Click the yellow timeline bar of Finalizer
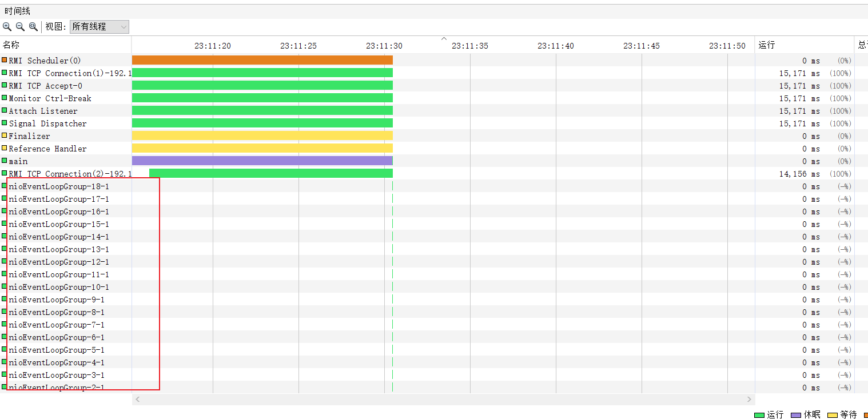 pyautogui.click(x=262, y=135)
